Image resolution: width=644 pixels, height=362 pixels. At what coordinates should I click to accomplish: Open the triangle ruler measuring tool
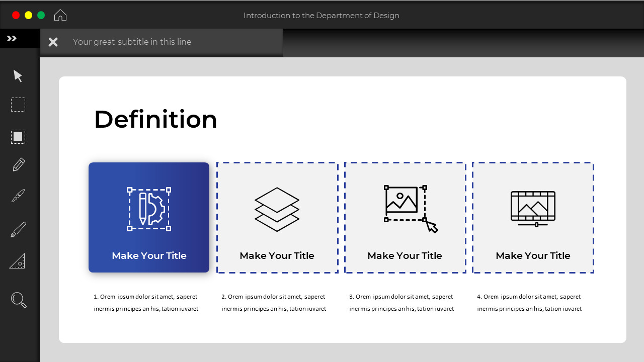click(x=18, y=260)
